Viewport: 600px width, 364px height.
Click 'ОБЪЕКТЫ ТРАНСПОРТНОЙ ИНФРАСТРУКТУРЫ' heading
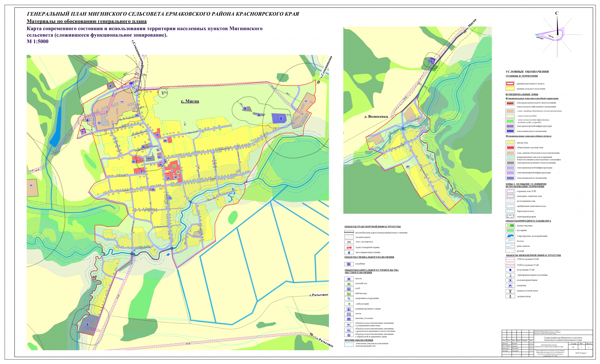point(372,227)
